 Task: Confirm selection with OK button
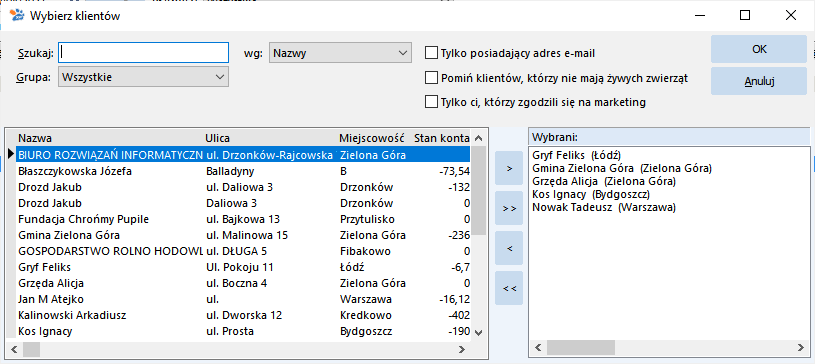pyautogui.click(x=759, y=49)
